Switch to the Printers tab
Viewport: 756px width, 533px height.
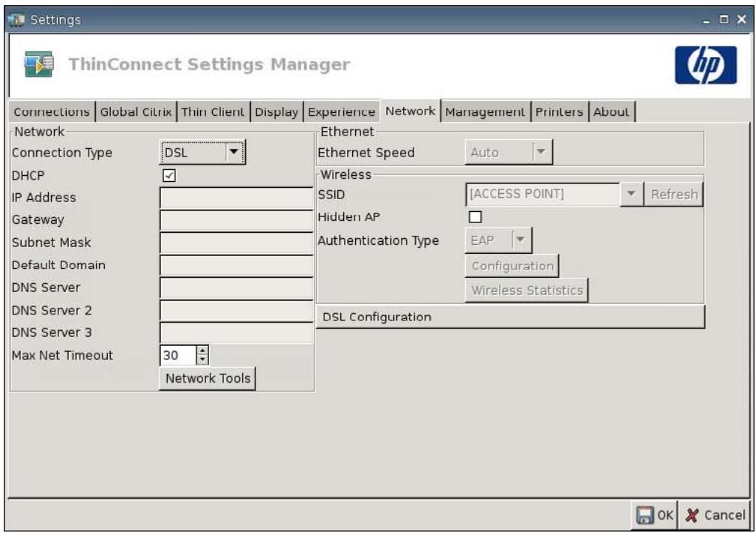click(x=559, y=112)
